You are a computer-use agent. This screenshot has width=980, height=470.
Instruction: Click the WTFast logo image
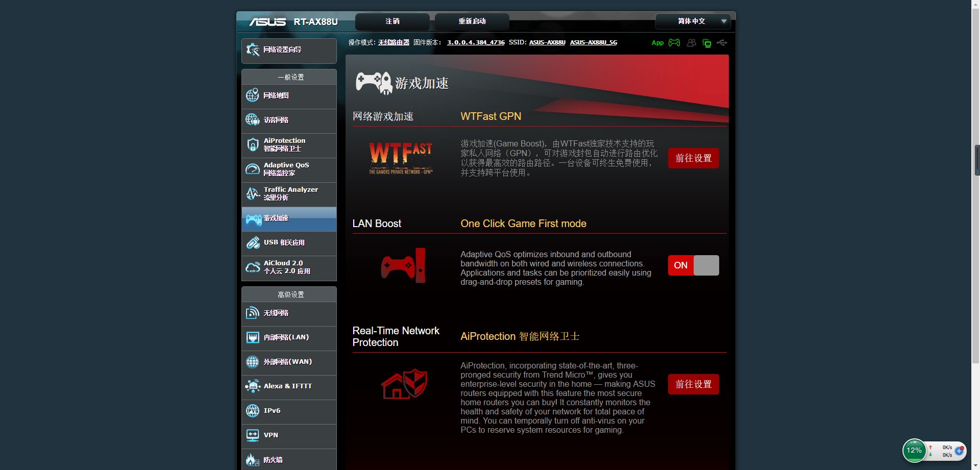pos(401,159)
